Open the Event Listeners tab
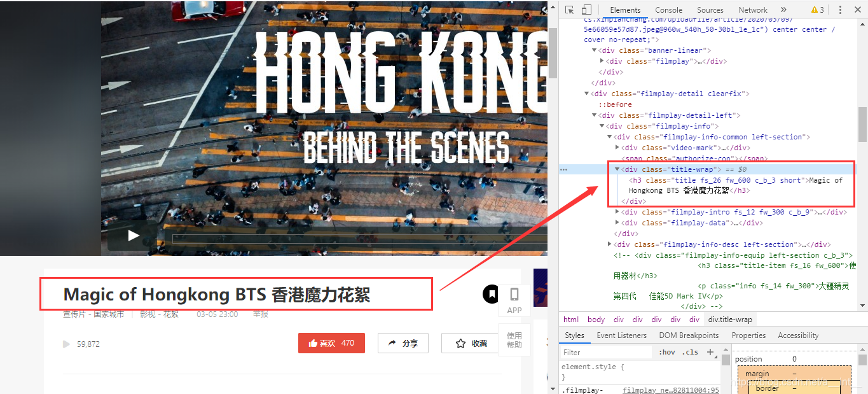The width and height of the screenshot is (868, 394). pos(622,335)
